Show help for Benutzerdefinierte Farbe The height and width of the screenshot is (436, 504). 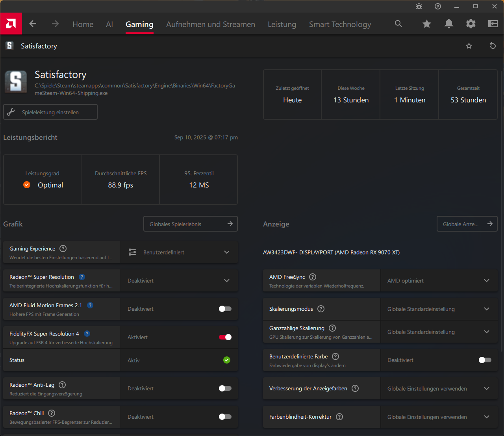[335, 356]
